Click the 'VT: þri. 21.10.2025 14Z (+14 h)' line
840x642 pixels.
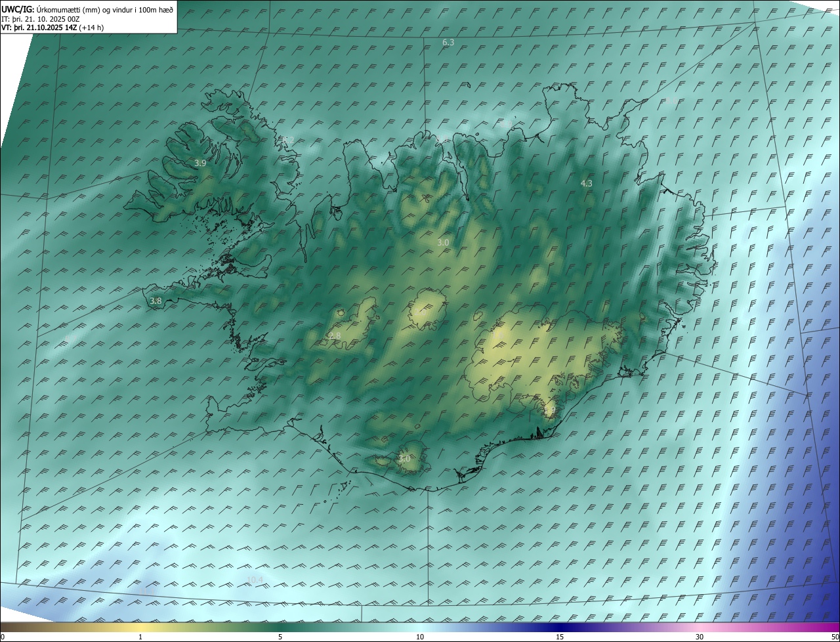click(52, 28)
